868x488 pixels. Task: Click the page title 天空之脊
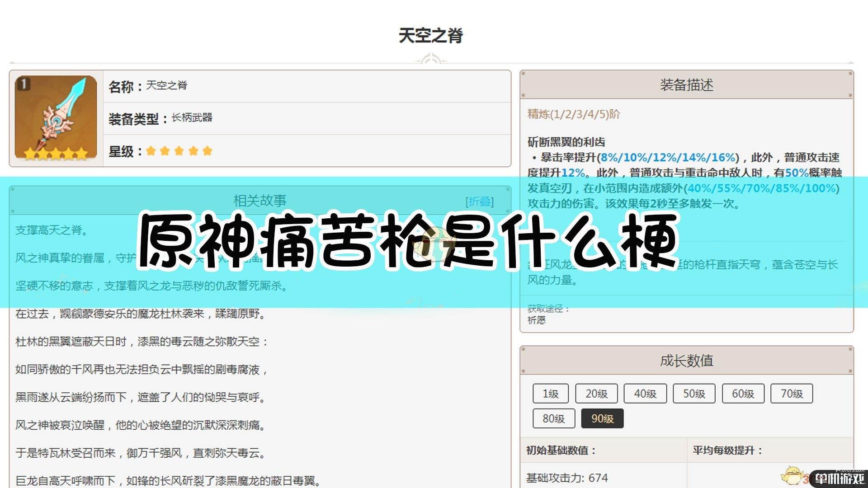pyautogui.click(x=431, y=35)
